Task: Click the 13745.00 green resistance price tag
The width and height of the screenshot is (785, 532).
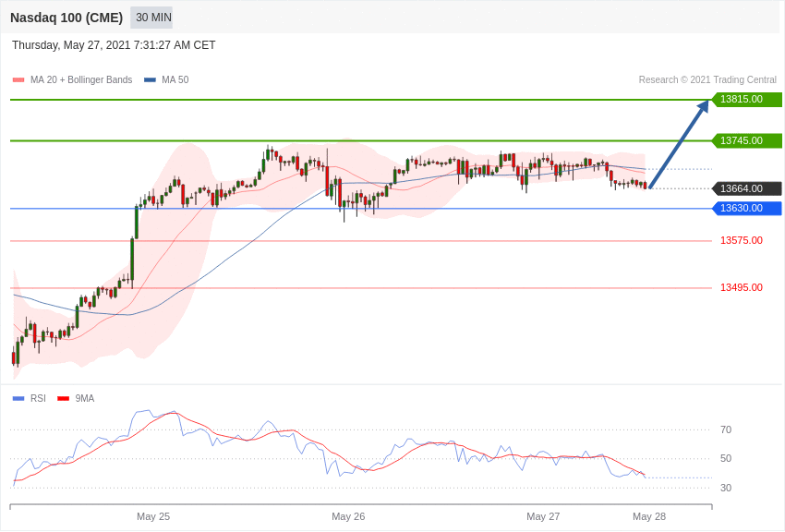Action: coord(746,140)
